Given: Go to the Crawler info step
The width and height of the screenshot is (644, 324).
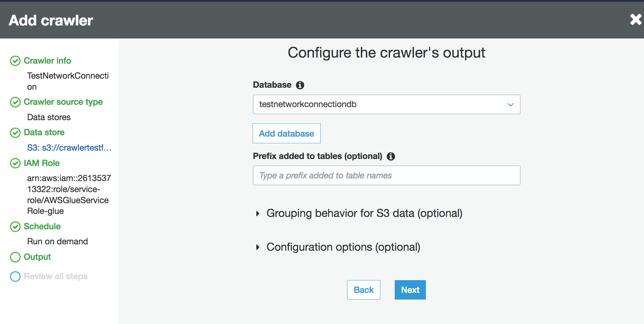Looking at the screenshot, I should (x=47, y=61).
